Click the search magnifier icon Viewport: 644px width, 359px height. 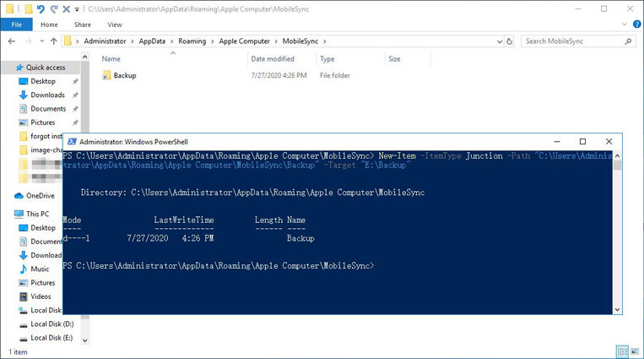click(x=628, y=41)
